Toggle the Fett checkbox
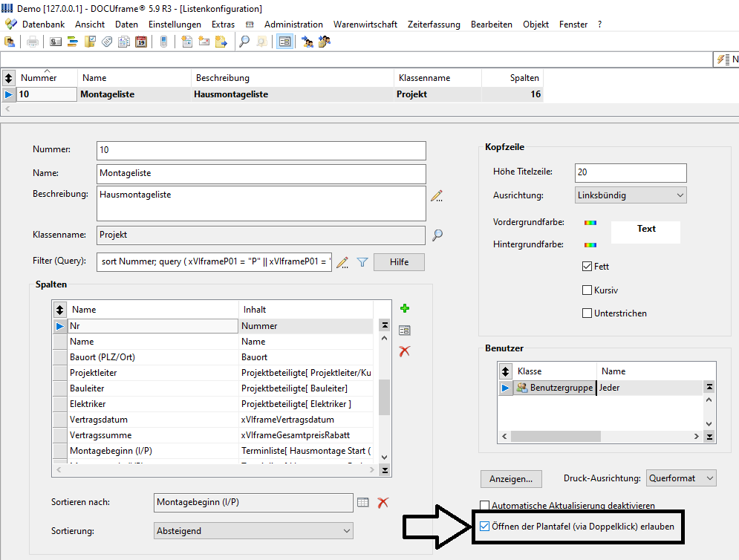This screenshot has height=560, width=739. tap(587, 267)
